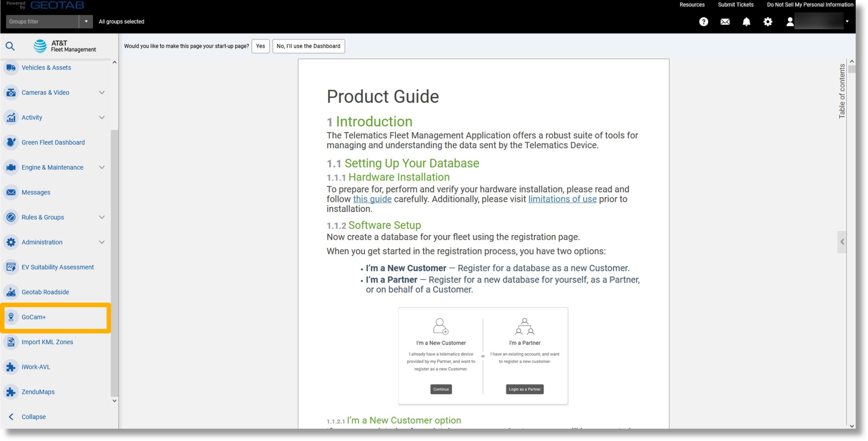868x441 pixels.
Task: Click the Cameras & Video icon
Action: click(11, 92)
